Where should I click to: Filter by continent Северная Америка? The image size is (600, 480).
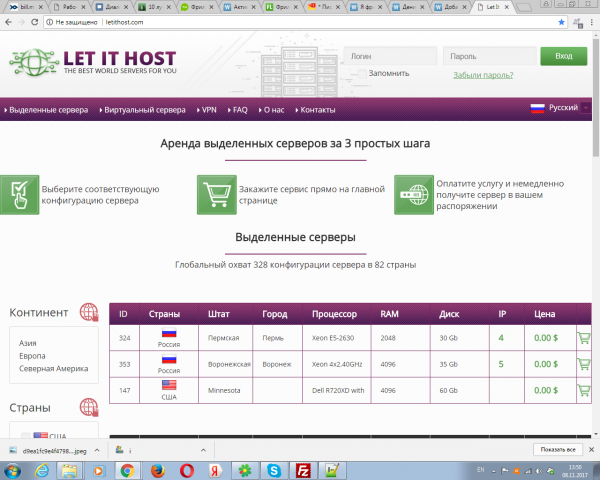pos(54,368)
